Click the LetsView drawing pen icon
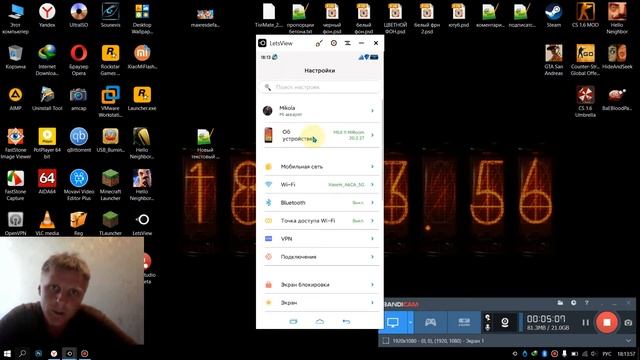Image resolution: width=640 pixels, height=360 pixels. (319, 43)
